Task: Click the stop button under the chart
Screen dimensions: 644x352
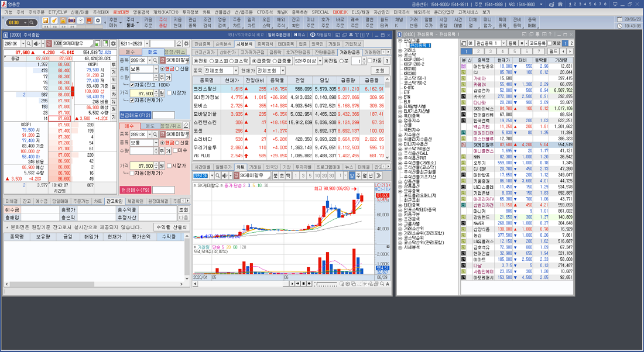Action: tap(303, 284)
